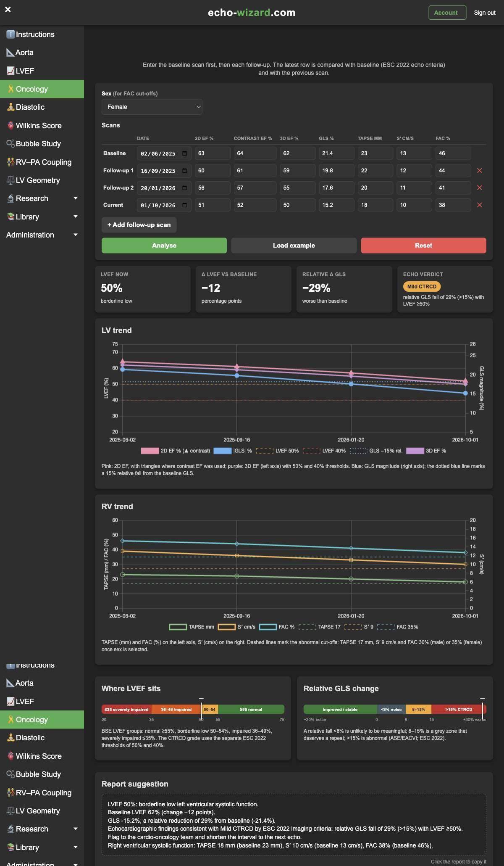Focus the Baseline Contrast EF % field
The width and height of the screenshot is (504, 866).
[x=255, y=153]
